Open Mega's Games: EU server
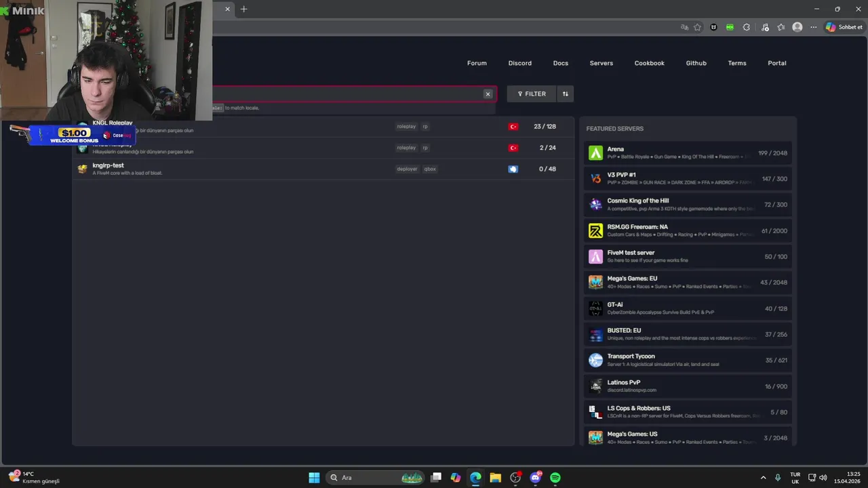The image size is (868, 488). (688, 283)
